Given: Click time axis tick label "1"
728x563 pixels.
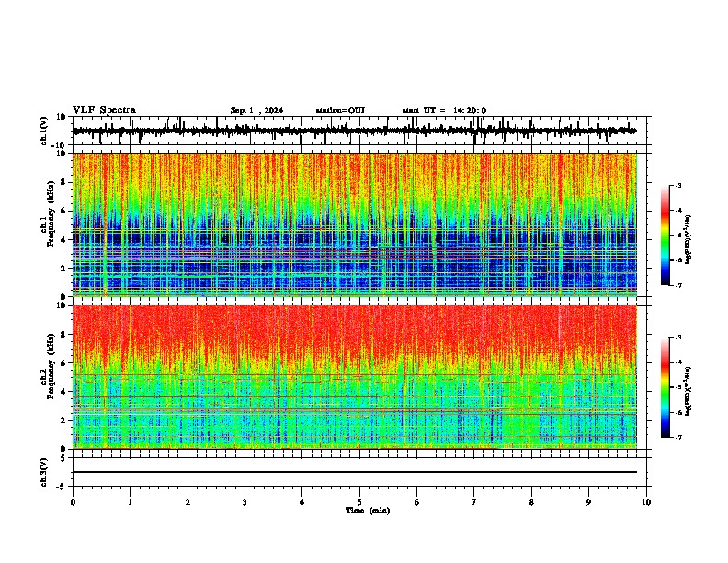Looking at the screenshot, I should point(131,502).
